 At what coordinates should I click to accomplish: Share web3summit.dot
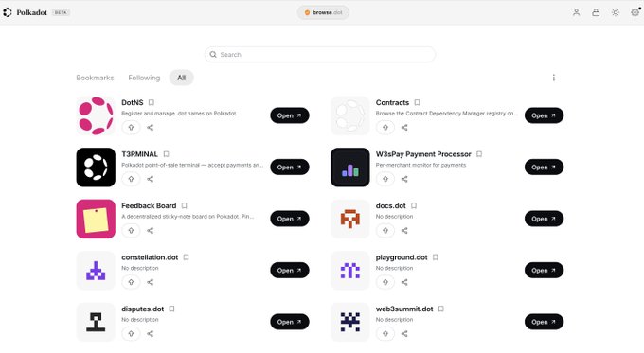tap(404, 334)
